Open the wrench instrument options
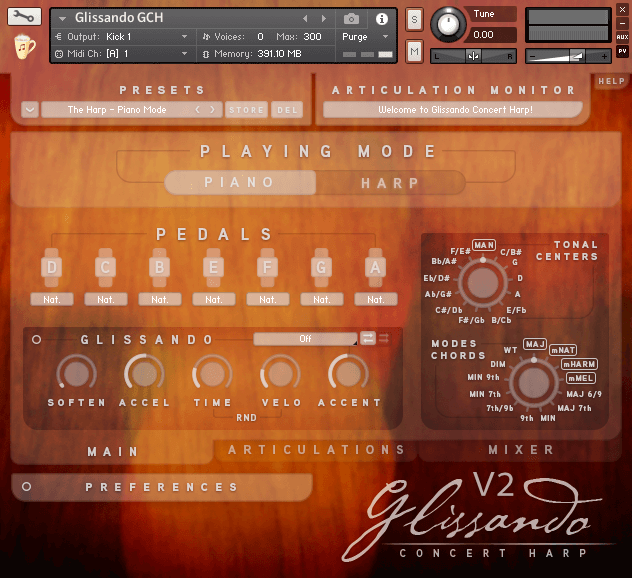Image resolution: width=632 pixels, height=578 pixels. 24,17
